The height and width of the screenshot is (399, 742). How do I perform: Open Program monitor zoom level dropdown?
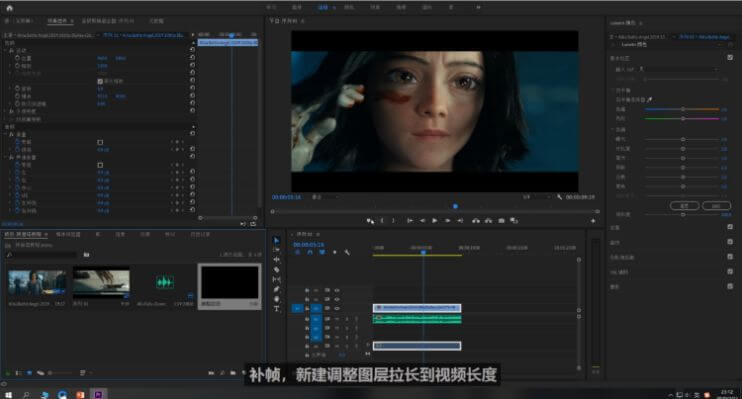(325, 197)
